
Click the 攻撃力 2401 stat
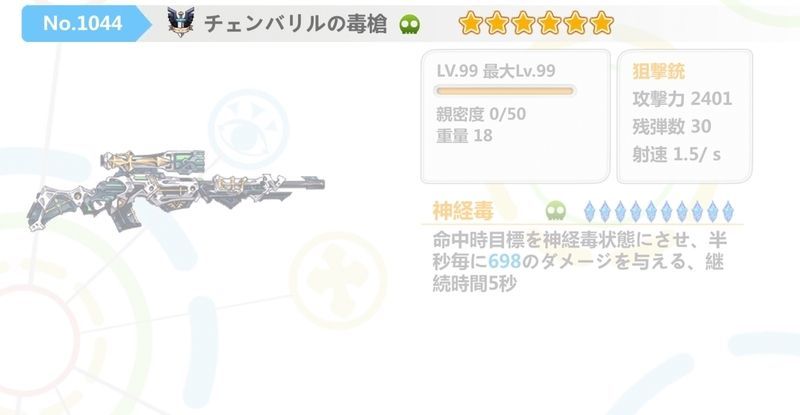click(x=682, y=99)
